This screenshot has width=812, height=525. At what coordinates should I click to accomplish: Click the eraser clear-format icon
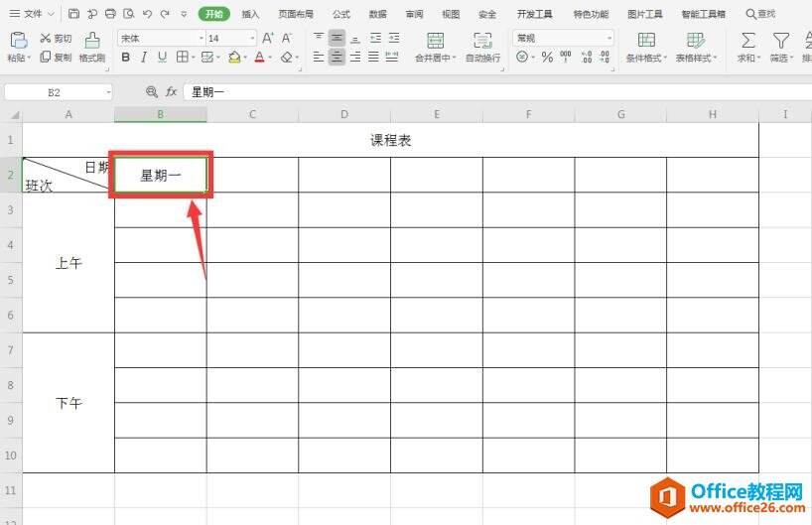pos(286,57)
